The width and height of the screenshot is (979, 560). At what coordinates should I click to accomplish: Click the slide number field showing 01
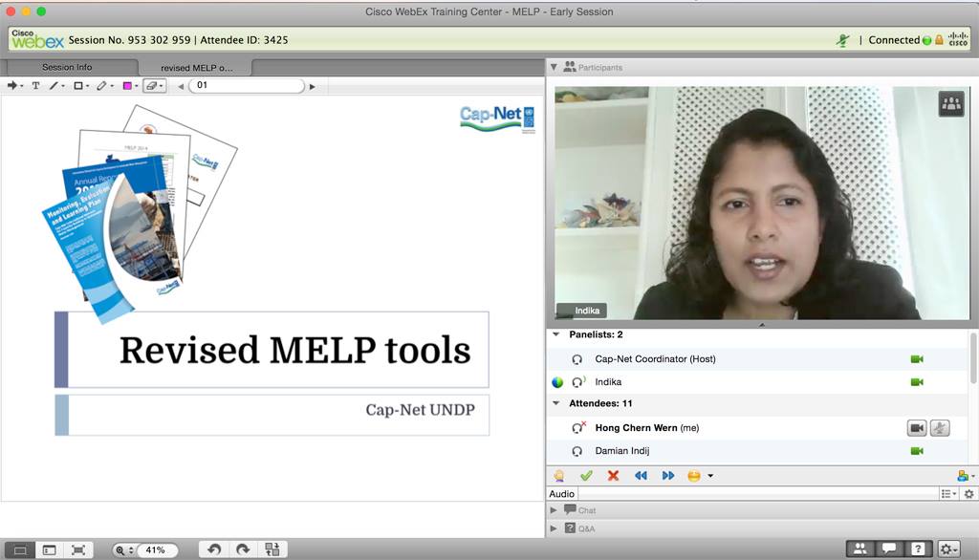coord(247,86)
